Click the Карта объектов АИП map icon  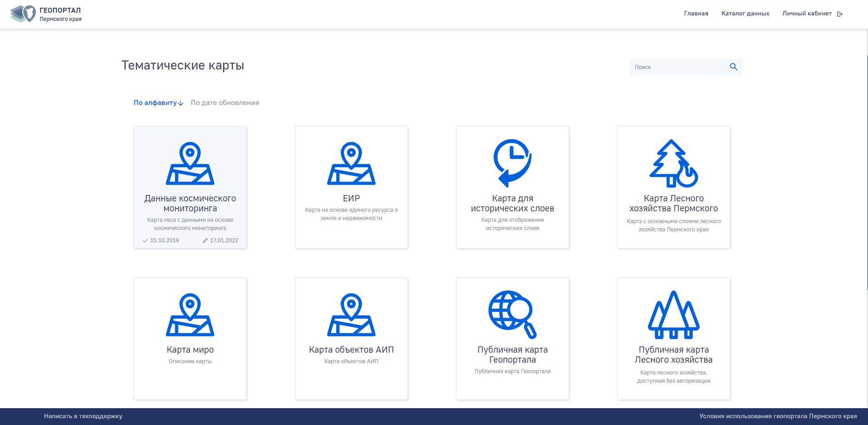[351, 315]
